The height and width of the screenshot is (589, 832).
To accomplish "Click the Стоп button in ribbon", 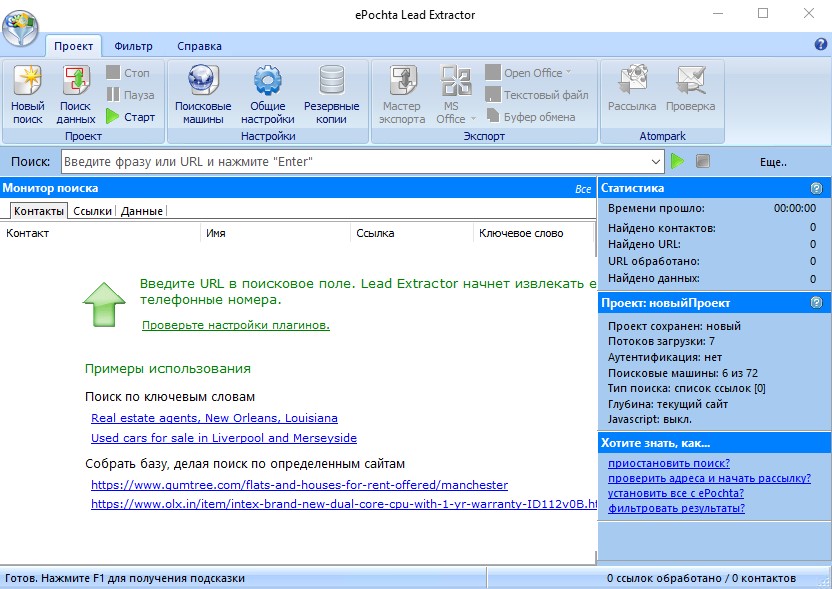I will click(x=128, y=73).
